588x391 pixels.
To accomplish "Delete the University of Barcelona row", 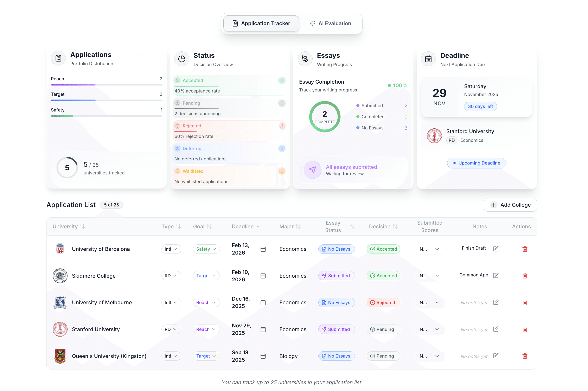I will [524, 249].
